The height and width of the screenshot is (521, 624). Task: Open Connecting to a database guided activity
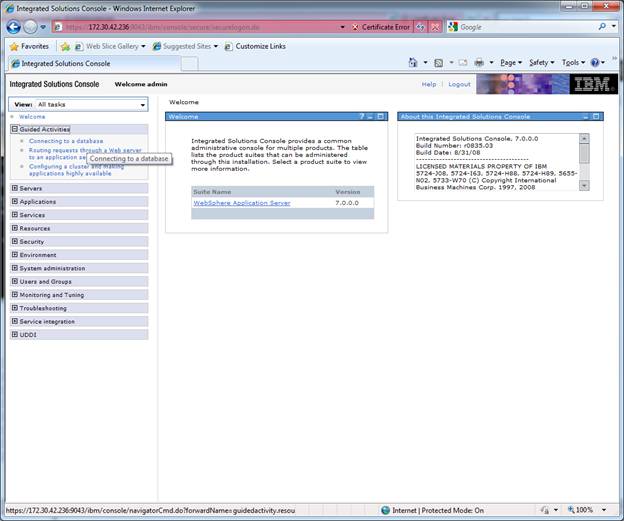coord(65,141)
